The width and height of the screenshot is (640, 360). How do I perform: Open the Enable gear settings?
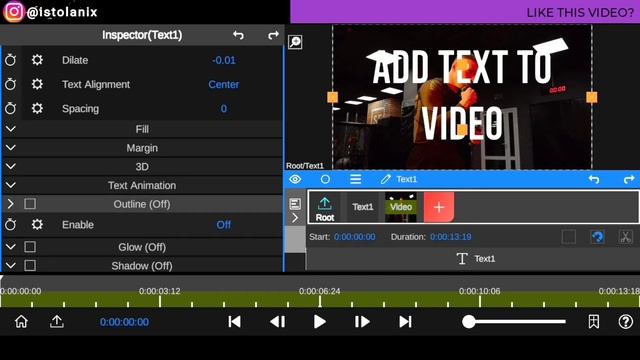coord(37,224)
